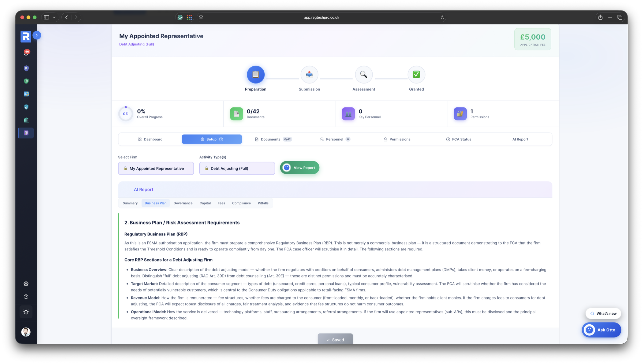
Task: Toggle light/dark theme sun icon
Action: tap(26, 312)
